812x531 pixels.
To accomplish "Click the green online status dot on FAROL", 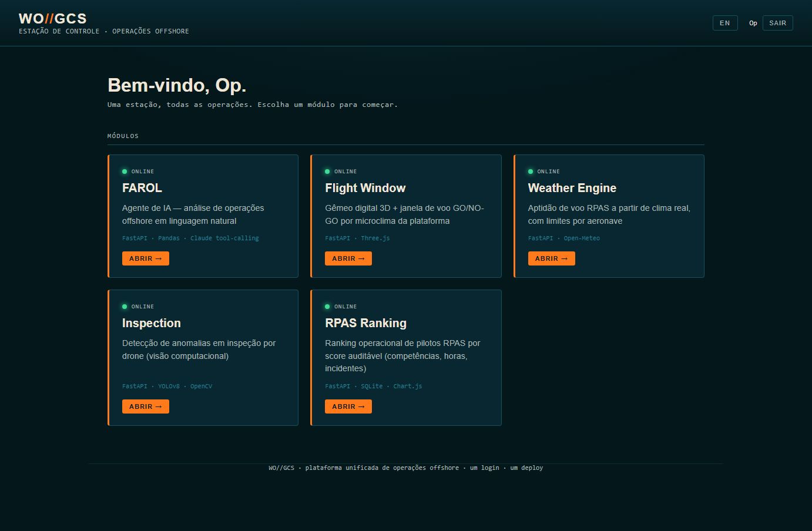I will pyautogui.click(x=125, y=172).
